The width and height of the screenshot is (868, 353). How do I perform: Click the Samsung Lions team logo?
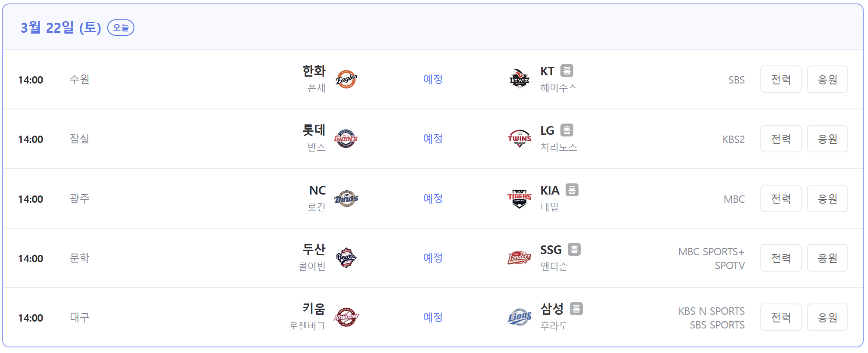[520, 317]
